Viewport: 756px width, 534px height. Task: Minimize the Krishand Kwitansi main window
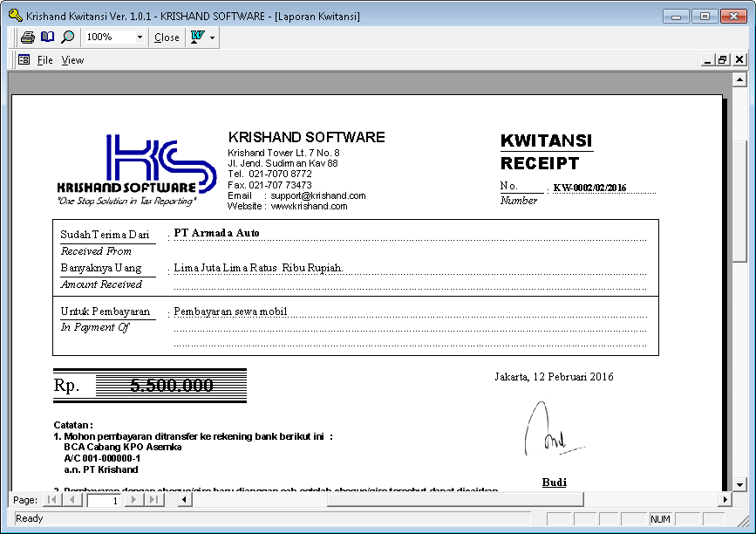(676, 17)
